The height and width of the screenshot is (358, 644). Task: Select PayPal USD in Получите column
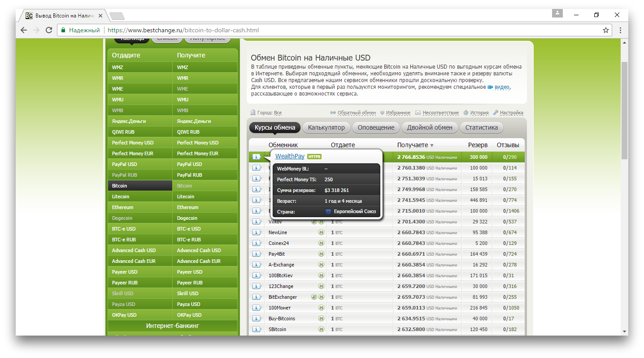pyautogui.click(x=205, y=164)
